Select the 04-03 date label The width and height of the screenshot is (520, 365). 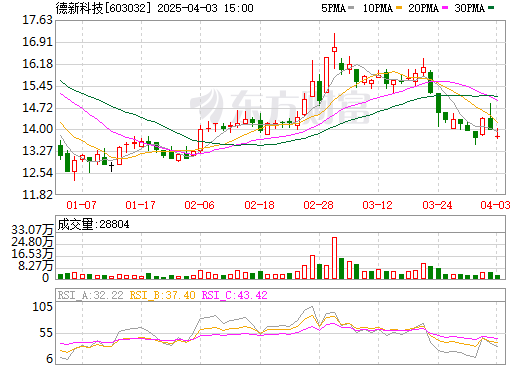[495, 205]
